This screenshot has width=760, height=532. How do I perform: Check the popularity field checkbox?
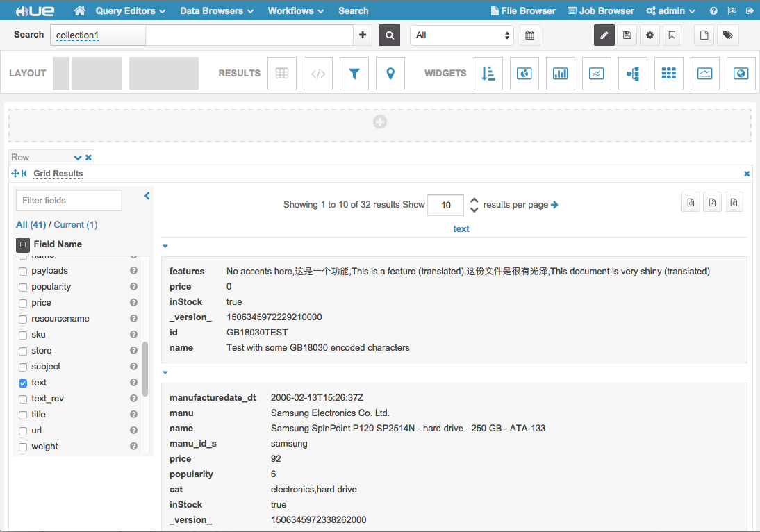pos(23,287)
